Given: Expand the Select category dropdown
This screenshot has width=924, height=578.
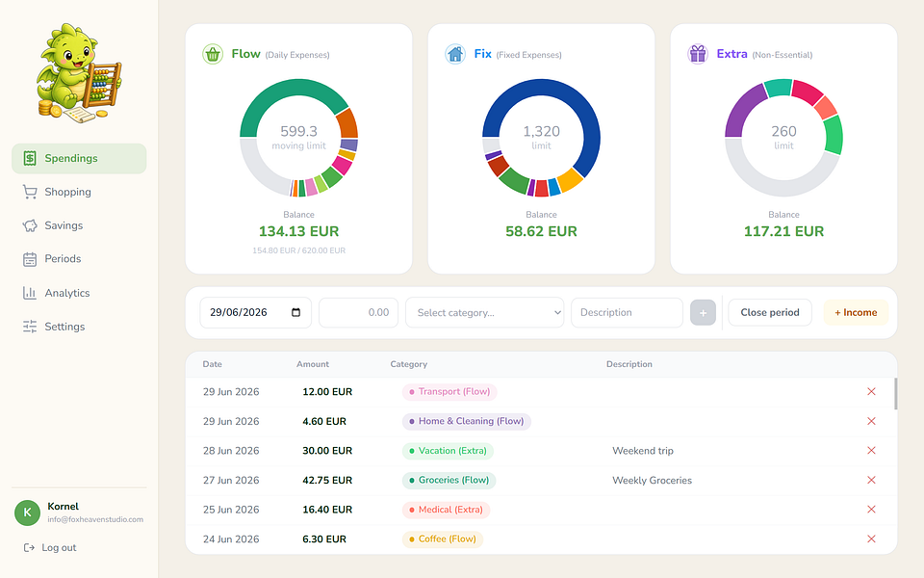Looking at the screenshot, I should 484,312.
